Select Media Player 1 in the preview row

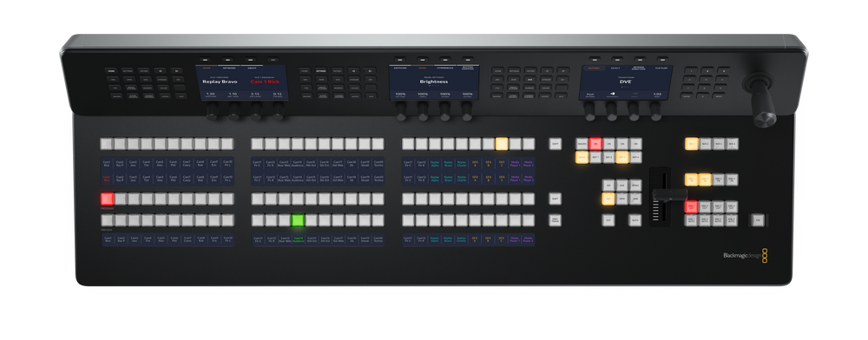515,220
